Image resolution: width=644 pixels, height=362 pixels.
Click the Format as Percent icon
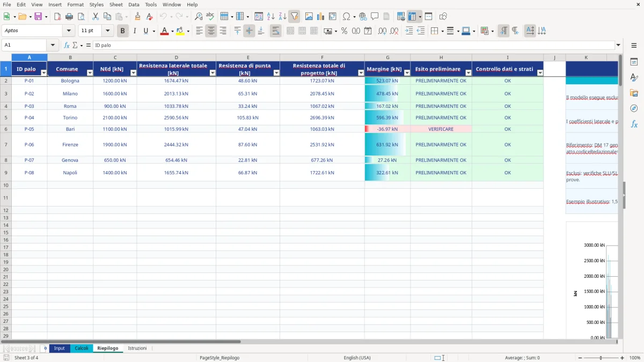click(x=344, y=31)
